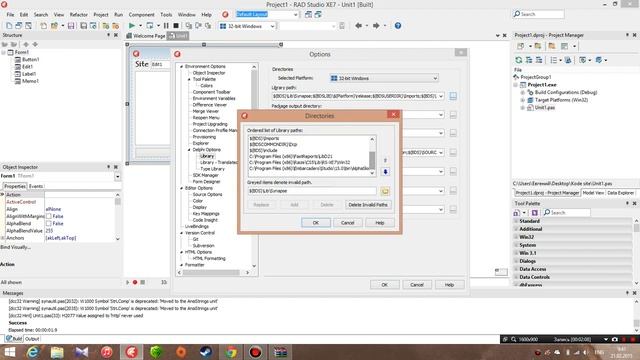Screen dimensions: 640x360
Task: Click the Refresh icon in Project Manager
Action: 519,60
